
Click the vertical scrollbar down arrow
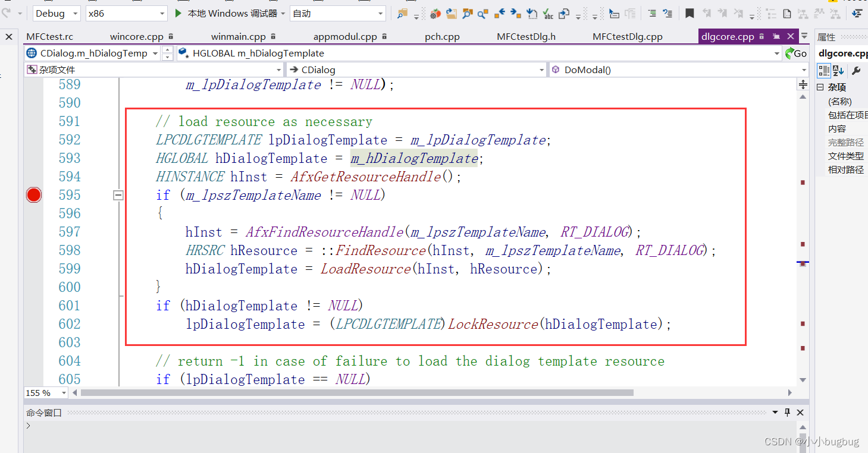point(803,379)
